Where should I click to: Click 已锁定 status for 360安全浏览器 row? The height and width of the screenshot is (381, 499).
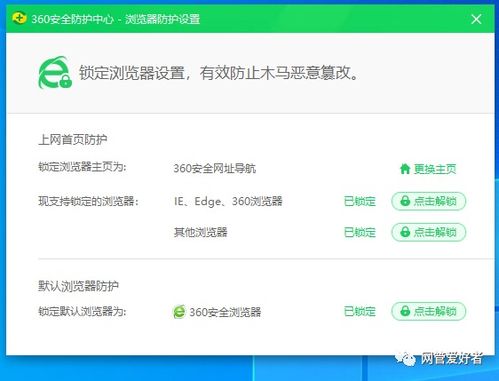(360, 312)
